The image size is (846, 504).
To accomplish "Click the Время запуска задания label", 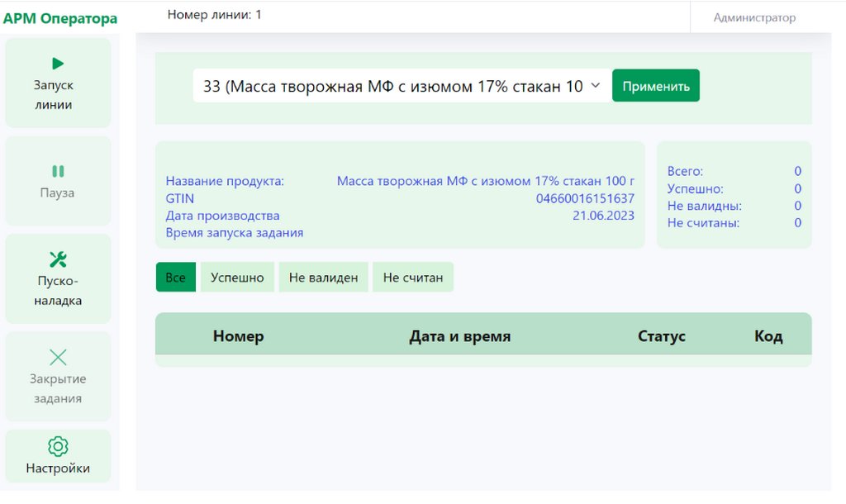I will [234, 232].
